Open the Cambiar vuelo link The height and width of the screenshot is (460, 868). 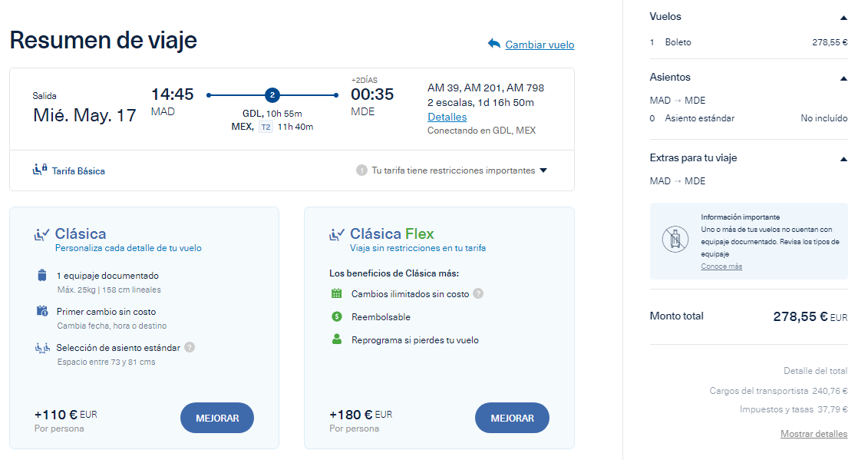point(540,45)
